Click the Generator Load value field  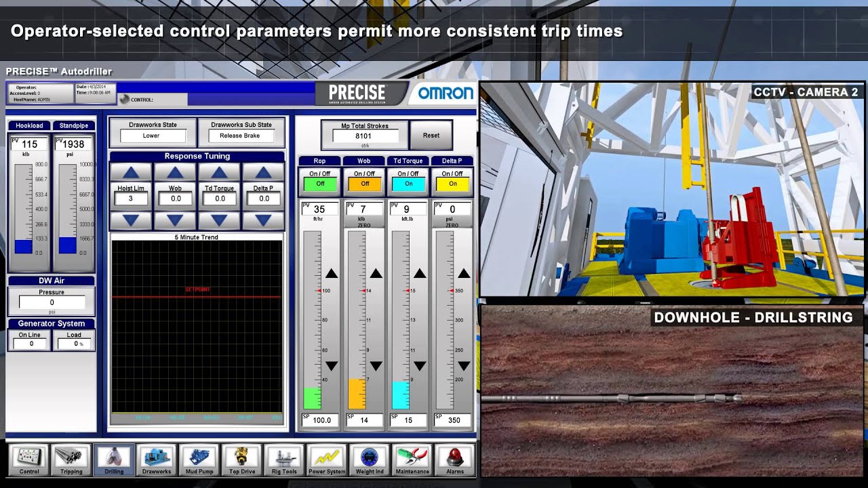[x=73, y=344]
